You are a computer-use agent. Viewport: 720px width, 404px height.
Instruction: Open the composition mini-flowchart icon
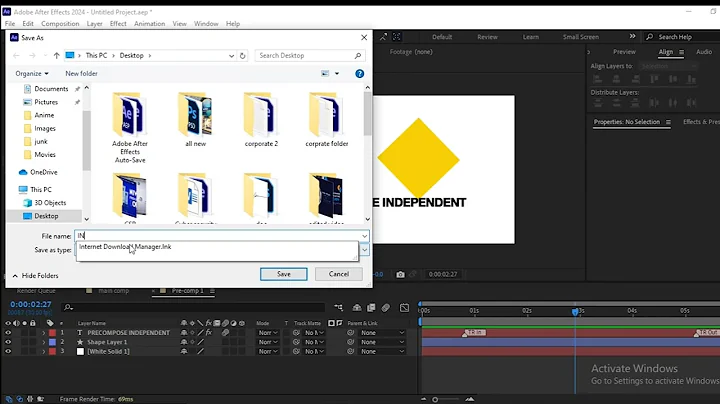338,307
